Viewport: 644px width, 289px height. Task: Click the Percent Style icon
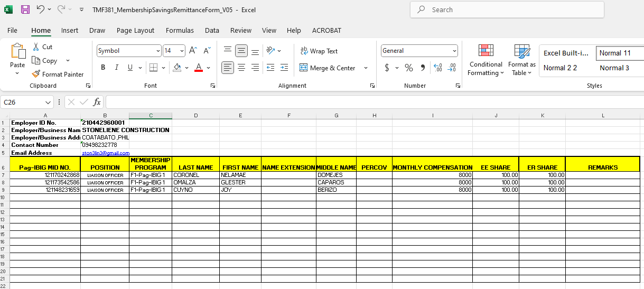[x=408, y=68]
